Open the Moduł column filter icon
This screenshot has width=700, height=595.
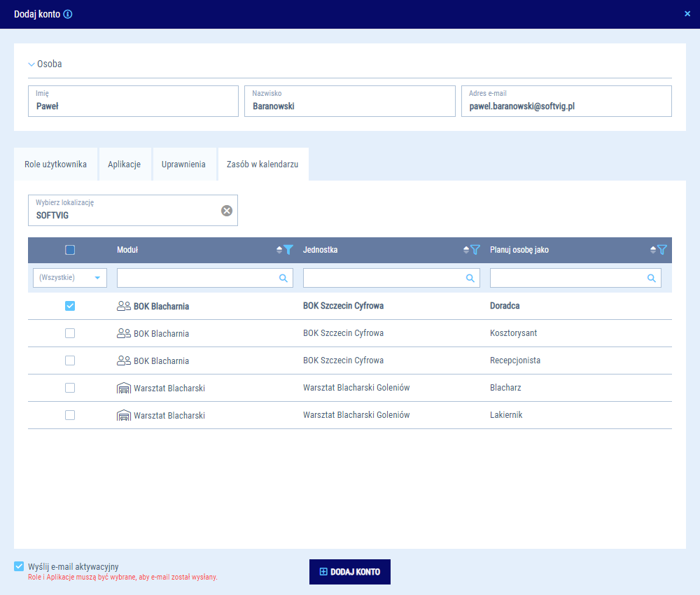(x=288, y=250)
